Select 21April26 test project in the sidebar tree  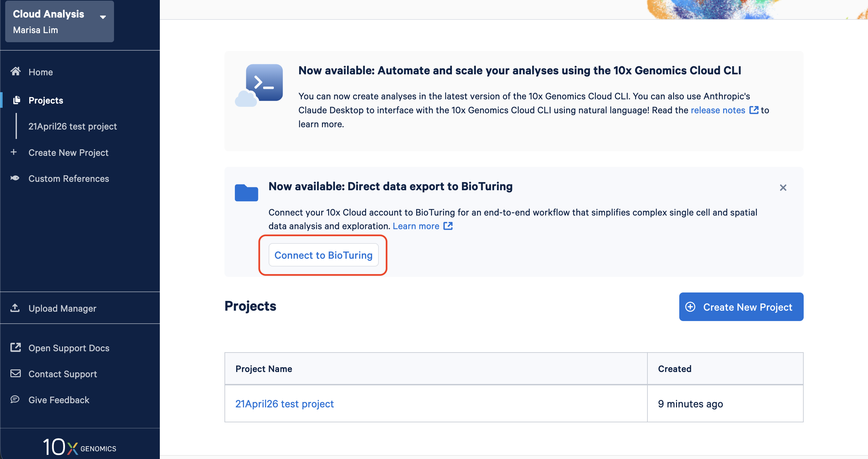[72, 126]
